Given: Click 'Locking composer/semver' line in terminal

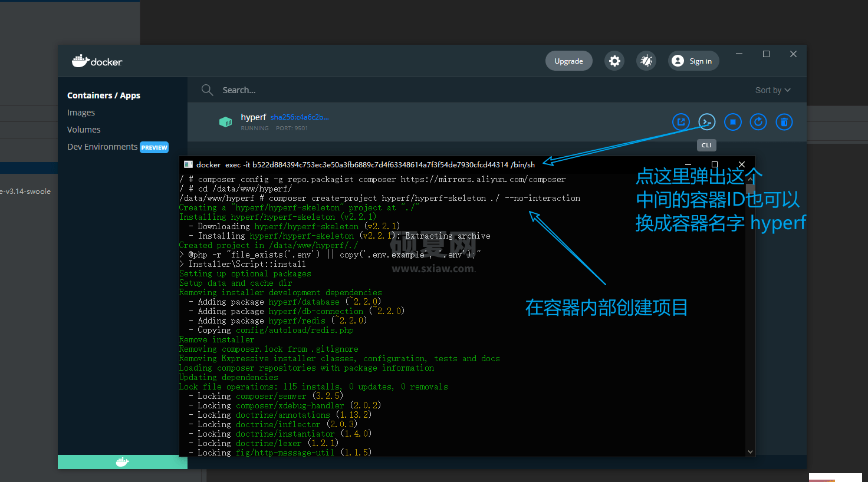Looking at the screenshot, I should [266, 396].
